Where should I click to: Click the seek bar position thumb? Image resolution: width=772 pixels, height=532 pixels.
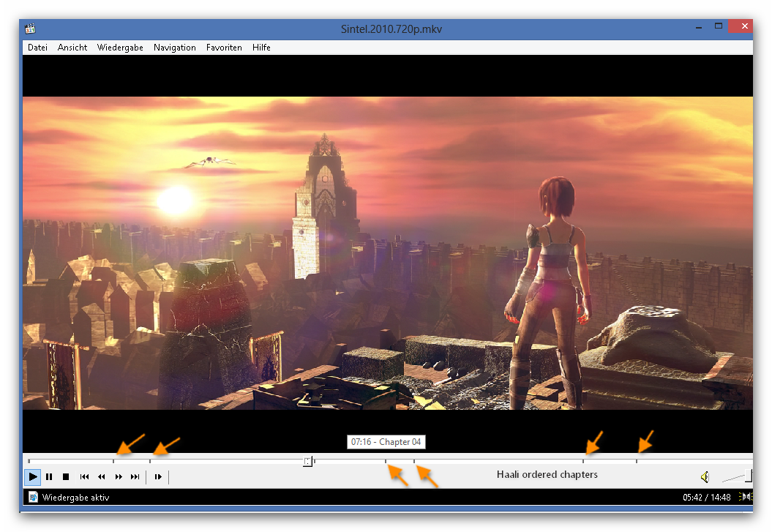tap(308, 462)
